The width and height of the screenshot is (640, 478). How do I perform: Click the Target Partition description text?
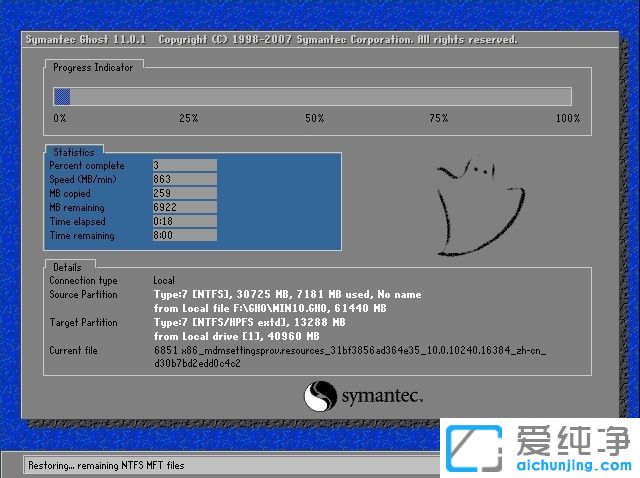click(248, 329)
